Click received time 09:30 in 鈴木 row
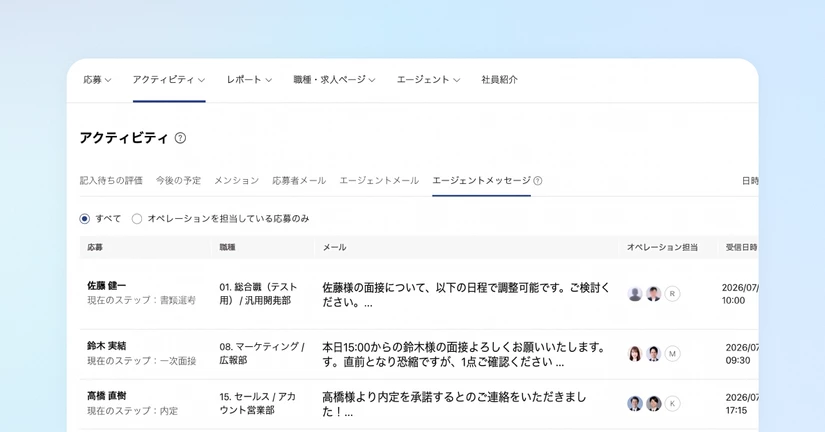 [x=738, y=360]
